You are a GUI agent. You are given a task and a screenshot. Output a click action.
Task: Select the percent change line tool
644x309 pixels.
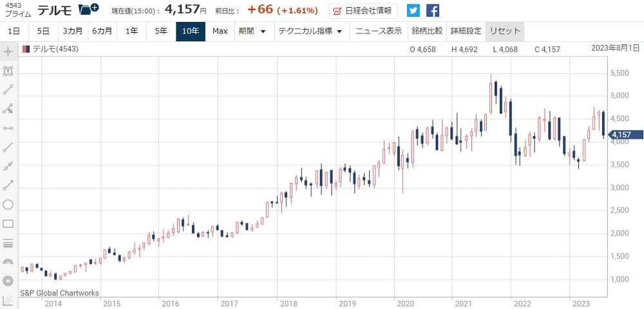click(8, 109)
